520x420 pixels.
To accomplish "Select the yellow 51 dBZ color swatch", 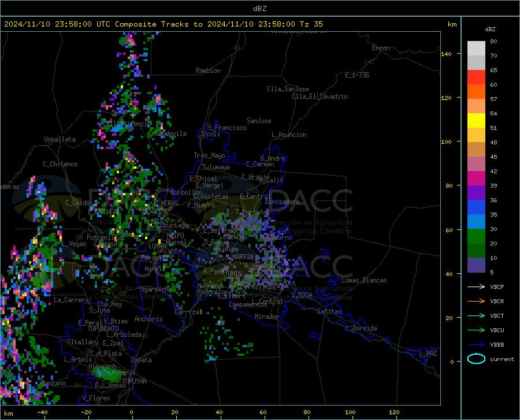I will pyautogui.click(x=476, y=121).
